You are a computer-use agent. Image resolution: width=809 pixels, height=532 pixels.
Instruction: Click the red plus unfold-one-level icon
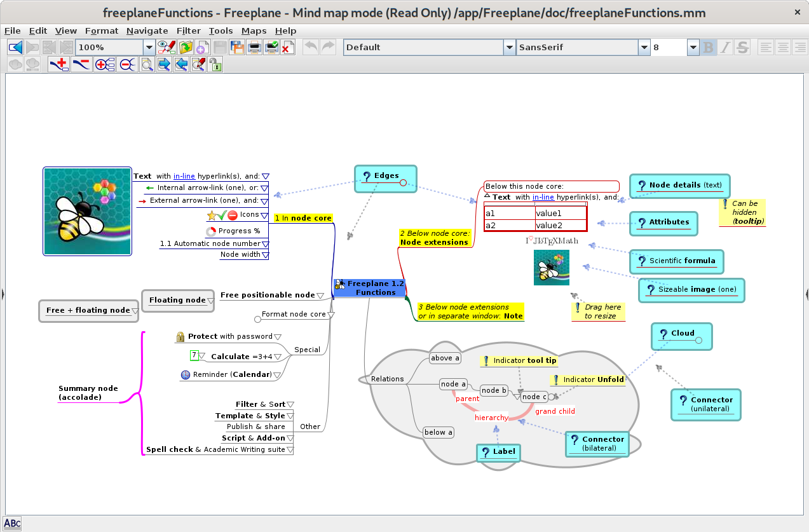pos(59,64)
